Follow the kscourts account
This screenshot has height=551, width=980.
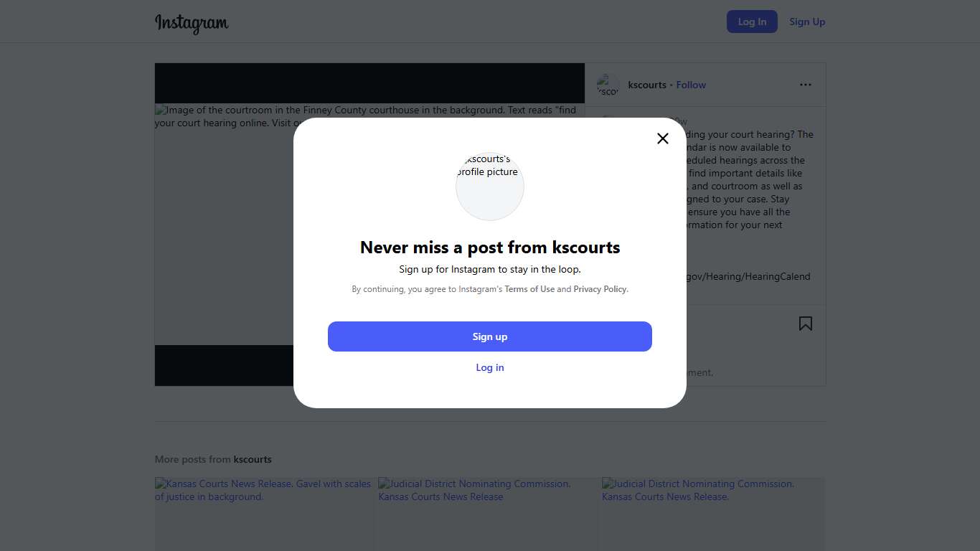pyautogui.click(x=691, y=85)
